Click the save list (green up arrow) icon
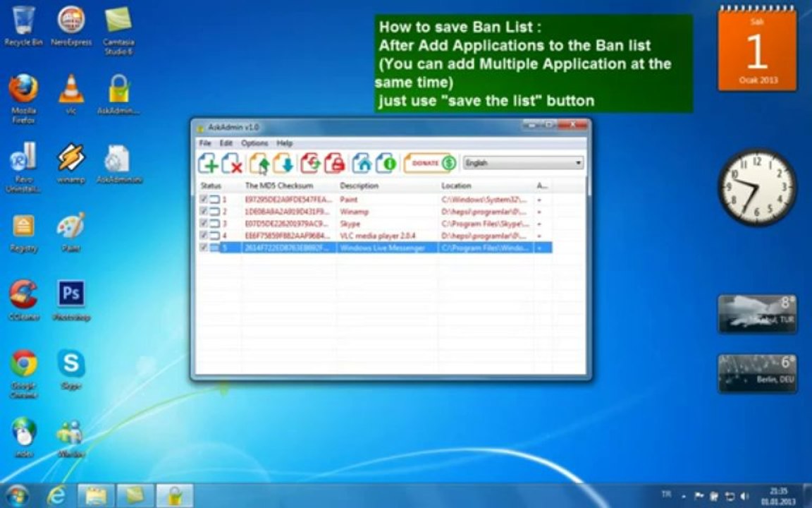This screenshot has height=508, width=812. 259,163
